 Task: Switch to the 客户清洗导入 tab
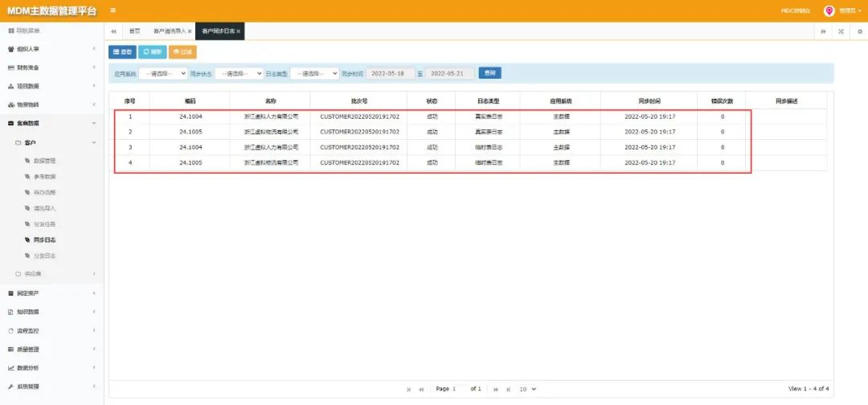click(170, 31)
